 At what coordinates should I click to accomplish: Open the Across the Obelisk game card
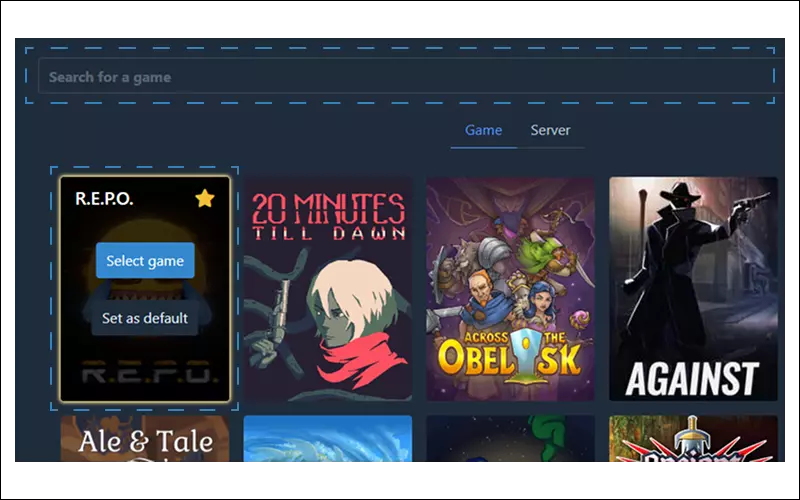coord(510,289)
